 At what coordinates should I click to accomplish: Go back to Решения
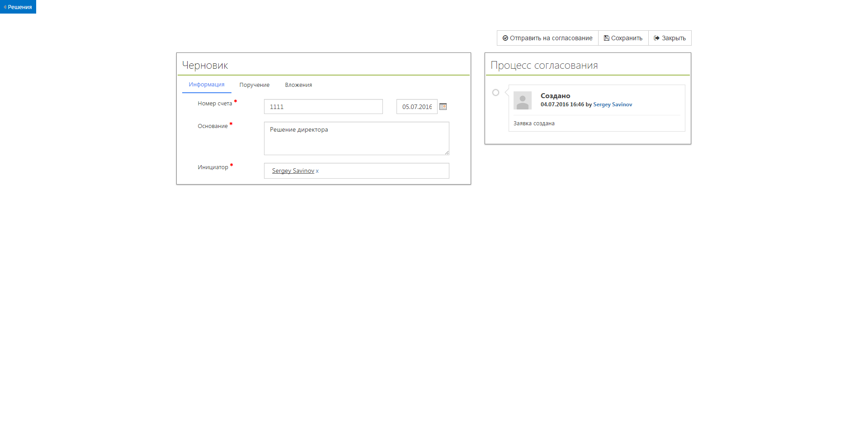(18, 7)
